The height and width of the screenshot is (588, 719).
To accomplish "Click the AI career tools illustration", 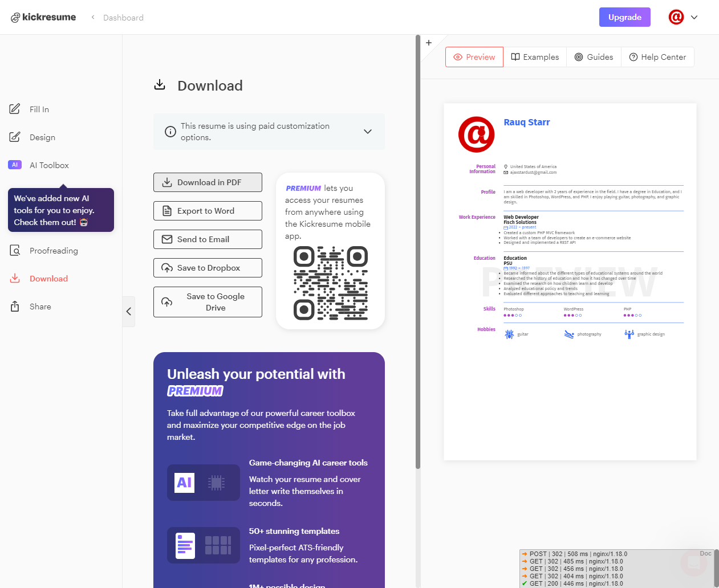I will click(204, 483).
